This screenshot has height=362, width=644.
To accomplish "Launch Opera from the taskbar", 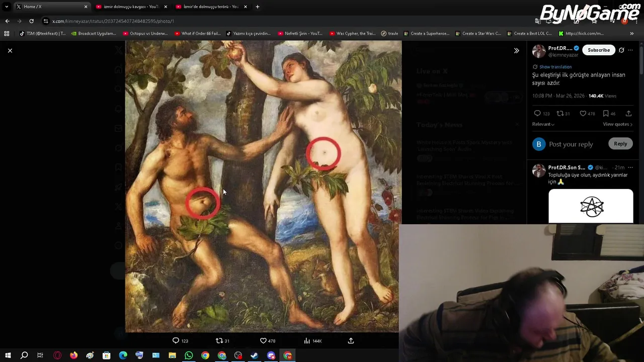I will 57,355.
